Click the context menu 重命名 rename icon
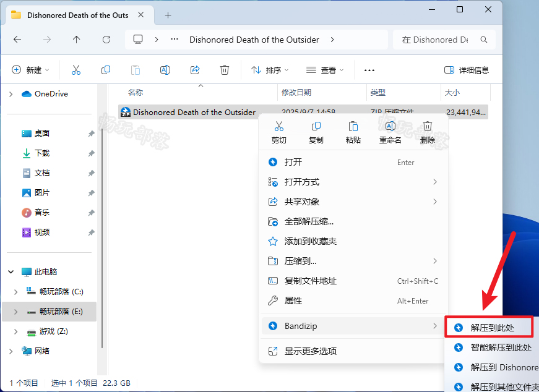The width and height of the screenshot is (539, 392). click(390, 126)
